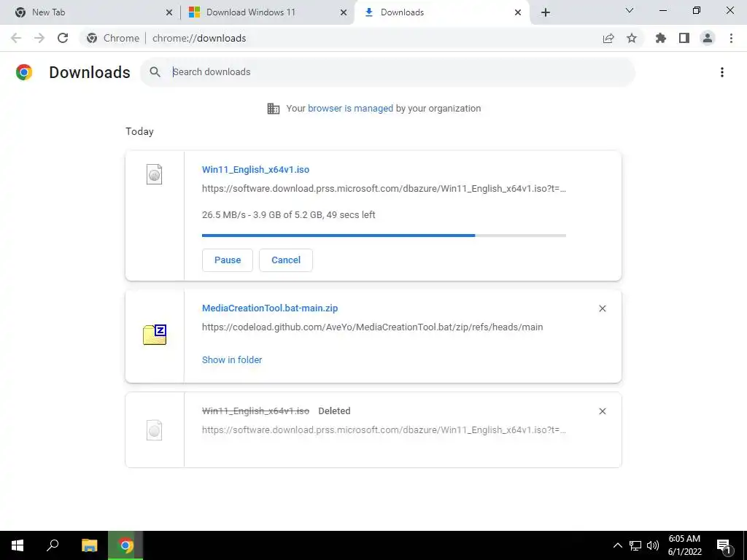Go back using the browser back arrow
Screen dimensions: 747x560
[x=16, y=38]
